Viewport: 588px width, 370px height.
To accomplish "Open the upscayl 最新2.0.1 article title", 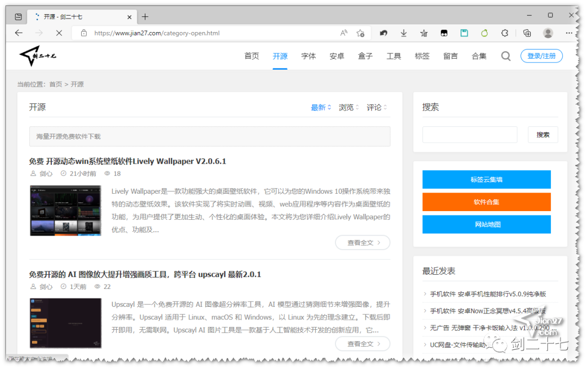I will pyautogui.click(x=145, y=275).
